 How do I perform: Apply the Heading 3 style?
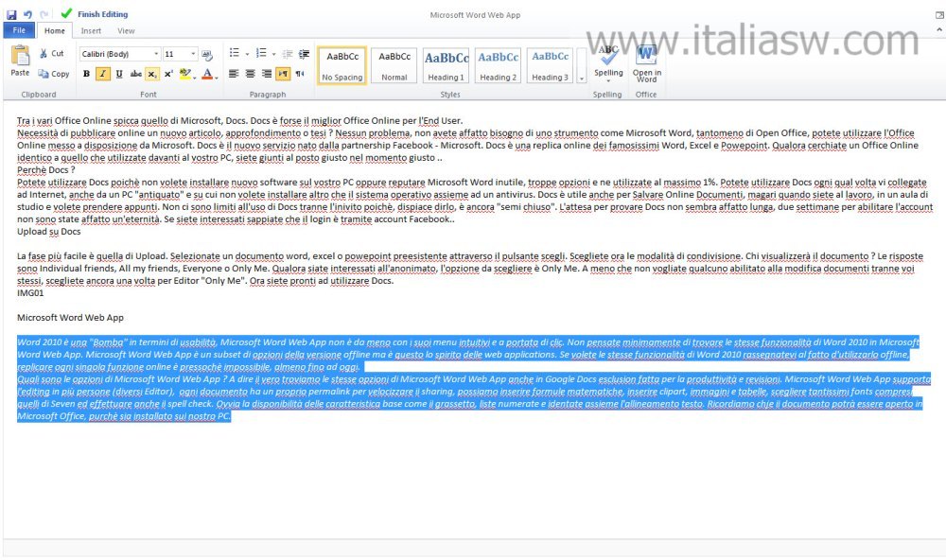tap(550, 65)
